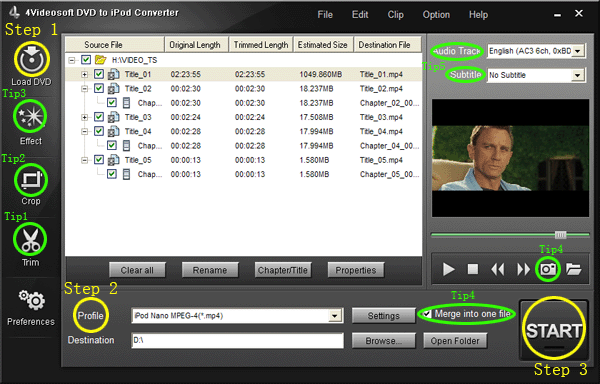This screenshot has height=384, width=600.
Task: Uncheck the Title_05 checkbox
Action: [x=99, y=160]
